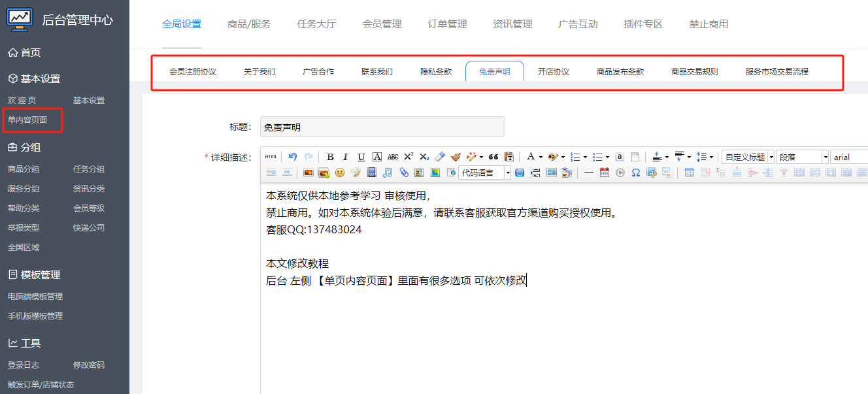
Task: Click the eraser clear-format icon
Action: pos(440,157)
